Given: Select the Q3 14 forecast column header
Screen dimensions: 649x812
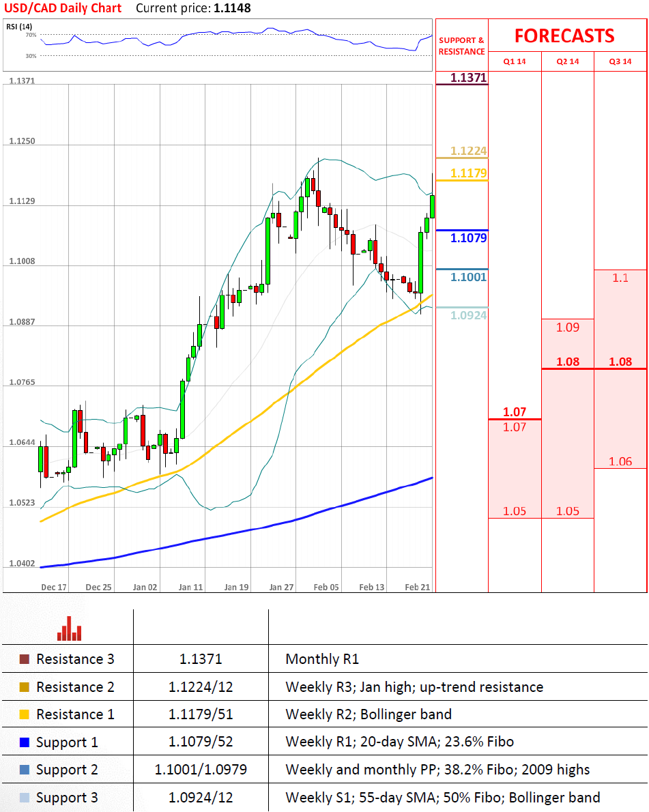Looking at the screenshot, I should [x=620, y=61].
